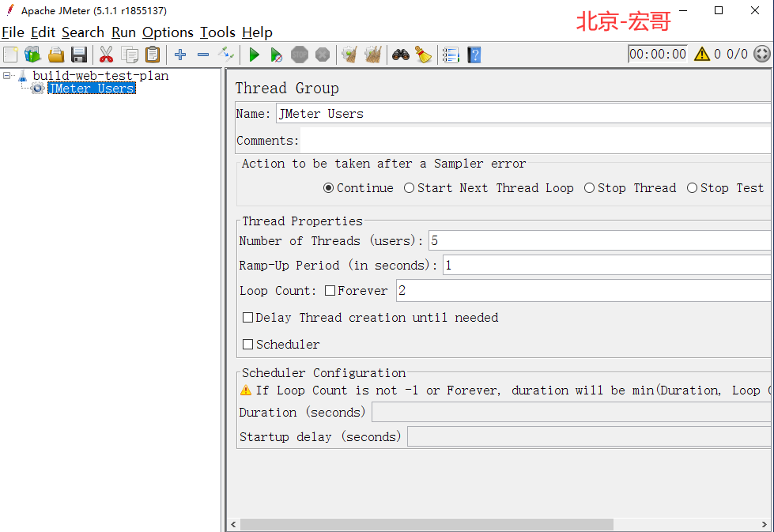Click the Copy icon in toolbar
The image size is (774, 532).
tap(130, 55)
